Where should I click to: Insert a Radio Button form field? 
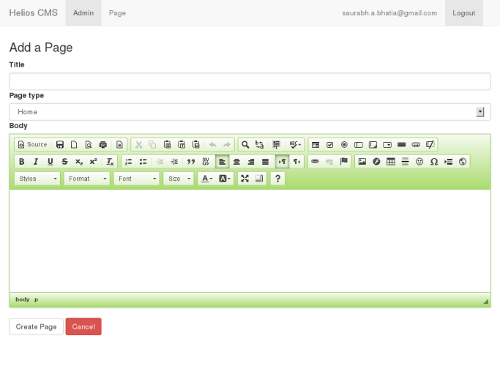coord(344,145)
